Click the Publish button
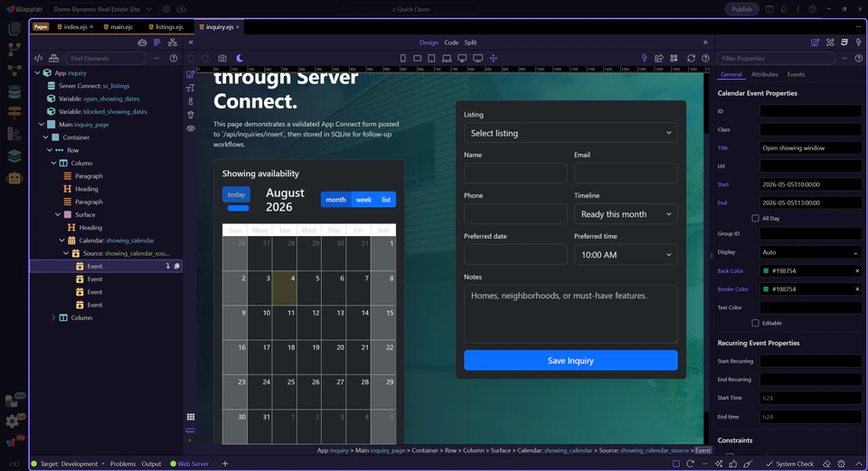 [x=741, y=9]
